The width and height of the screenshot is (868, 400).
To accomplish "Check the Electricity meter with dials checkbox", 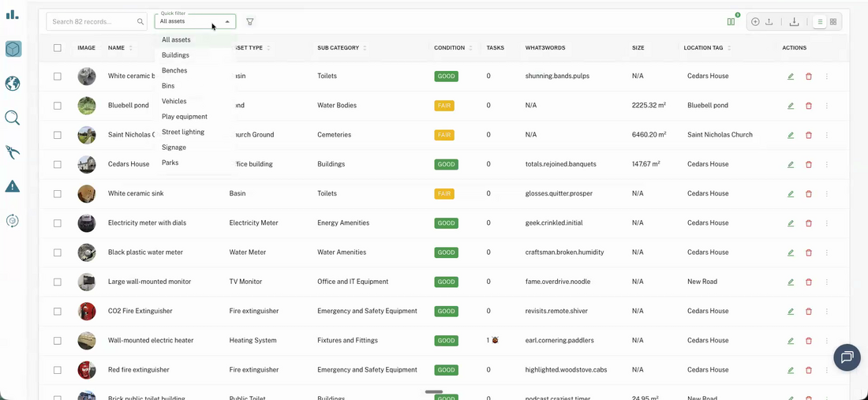I will tap(58, 223).
